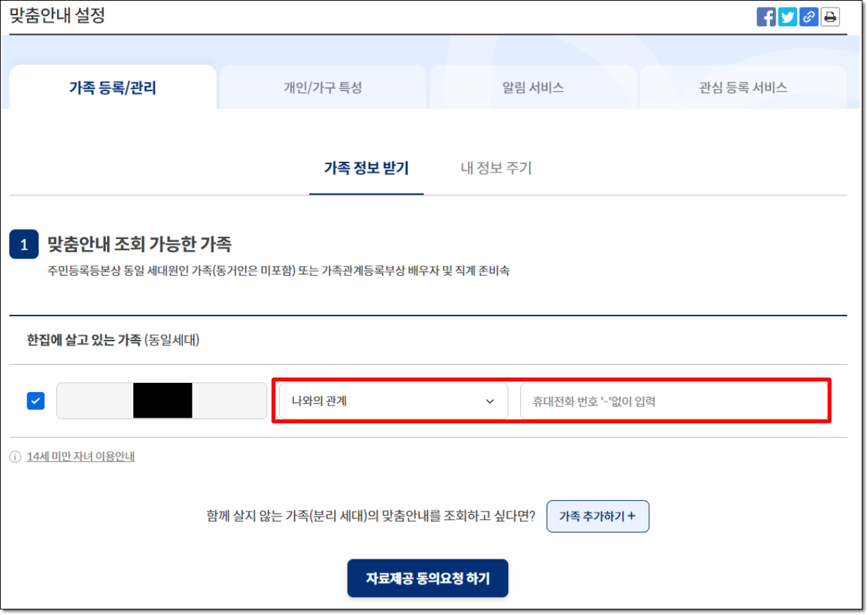Screen dimensions: 868x615
Task: Switch to the 개인/가구 특성 tab
Action: coord(323,88)
